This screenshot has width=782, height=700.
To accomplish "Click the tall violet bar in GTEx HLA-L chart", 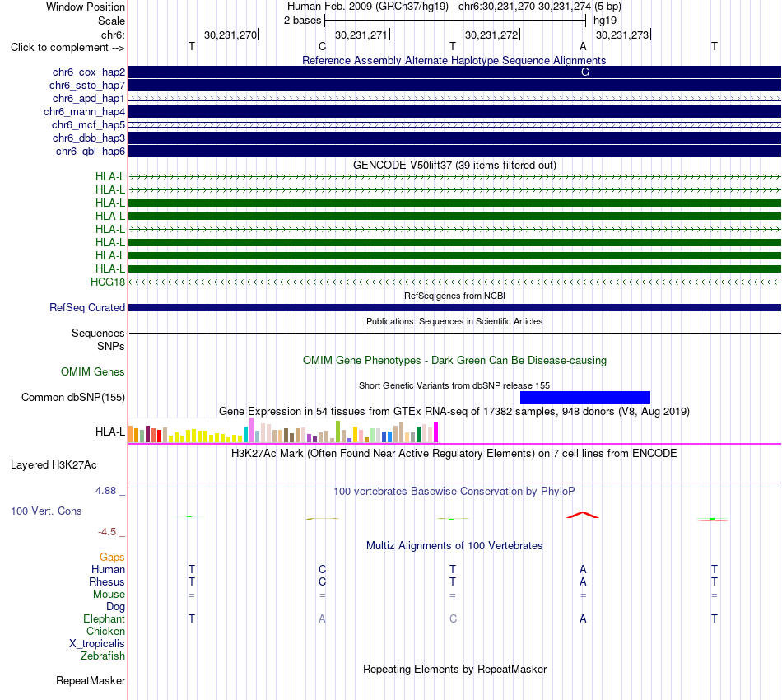I will click(x=251, y=430).
